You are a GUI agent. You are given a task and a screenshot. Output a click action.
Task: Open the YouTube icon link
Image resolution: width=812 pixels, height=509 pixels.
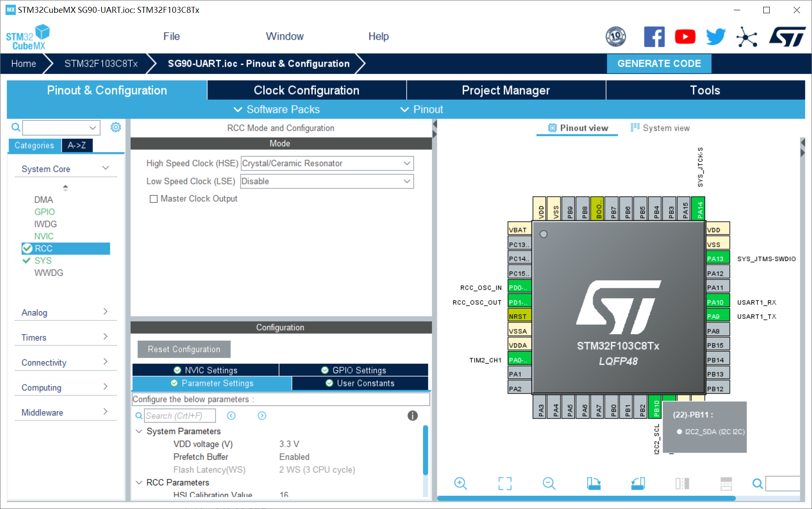tap(685, 37)
